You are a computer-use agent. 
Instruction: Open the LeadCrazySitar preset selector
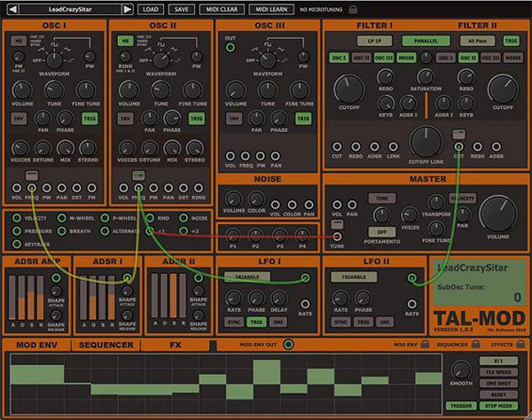tap(68, 9)
